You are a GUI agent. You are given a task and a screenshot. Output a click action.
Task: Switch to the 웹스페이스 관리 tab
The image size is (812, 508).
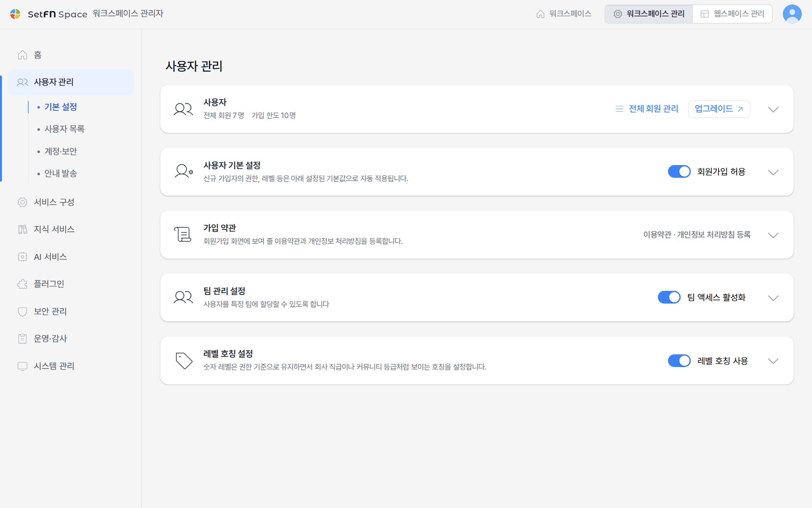[732, 14]
